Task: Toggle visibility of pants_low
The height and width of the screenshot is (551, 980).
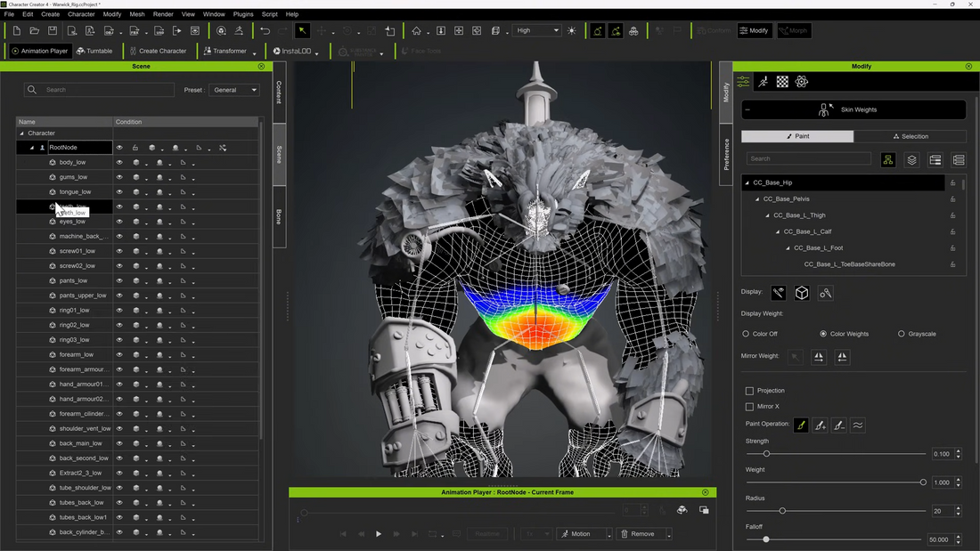Action: pyautogui.click(x=119, y=281)
